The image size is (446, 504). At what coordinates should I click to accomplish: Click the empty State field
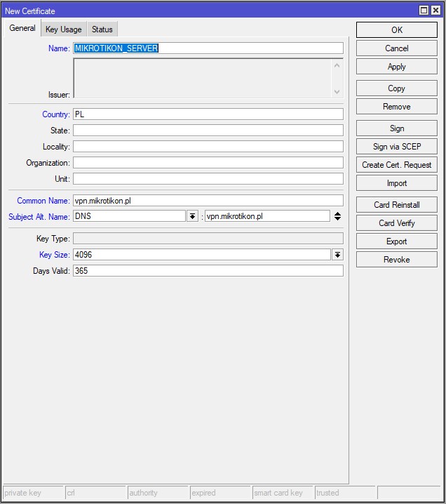point(208,131)
